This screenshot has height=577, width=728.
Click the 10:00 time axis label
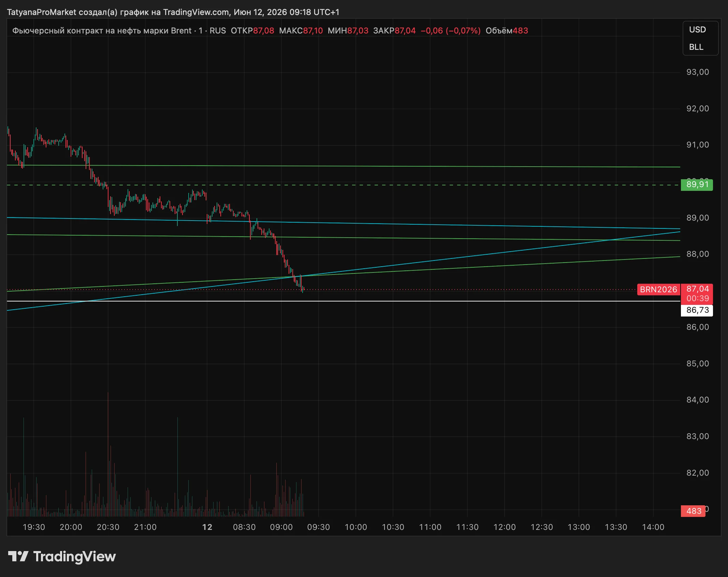pyautogui.click(x=356, y=527)
